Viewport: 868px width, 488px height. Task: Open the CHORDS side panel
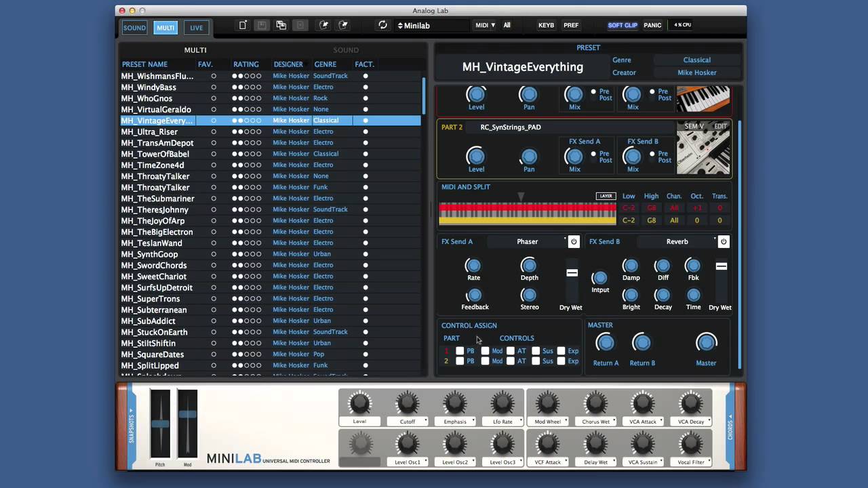730,426
